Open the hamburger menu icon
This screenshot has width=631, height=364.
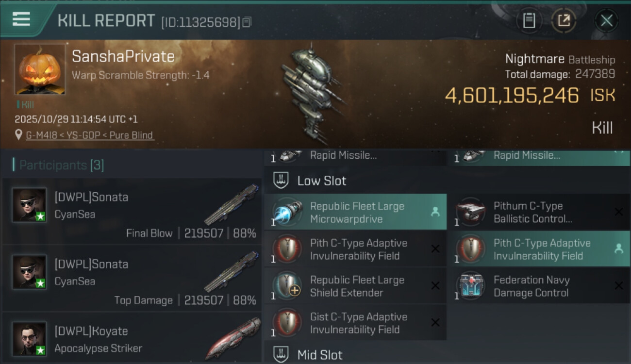point(21,19)
